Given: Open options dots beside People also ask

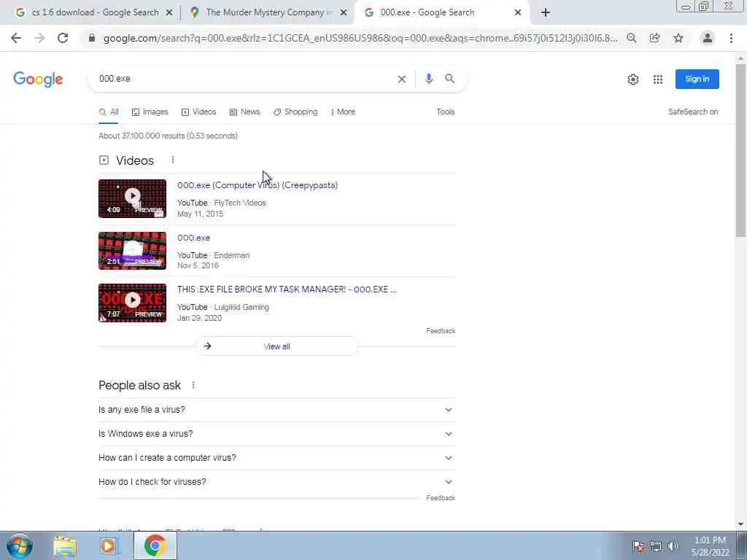Looking at the screenshot, I should [x=193, y=385].
